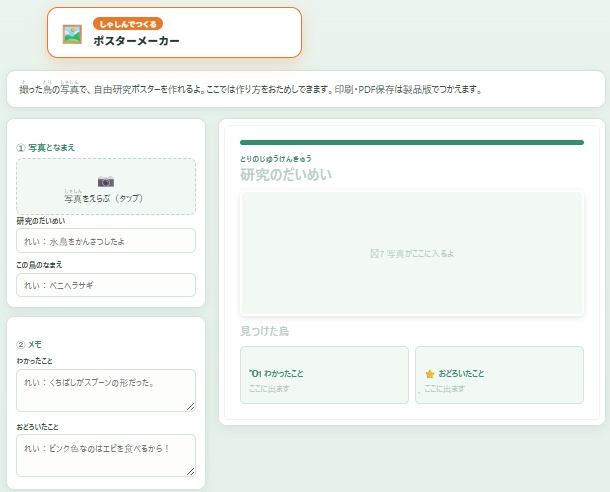Click the しゃしんでつくる orange badge
The image size is (610, 492).
[128, 24]
